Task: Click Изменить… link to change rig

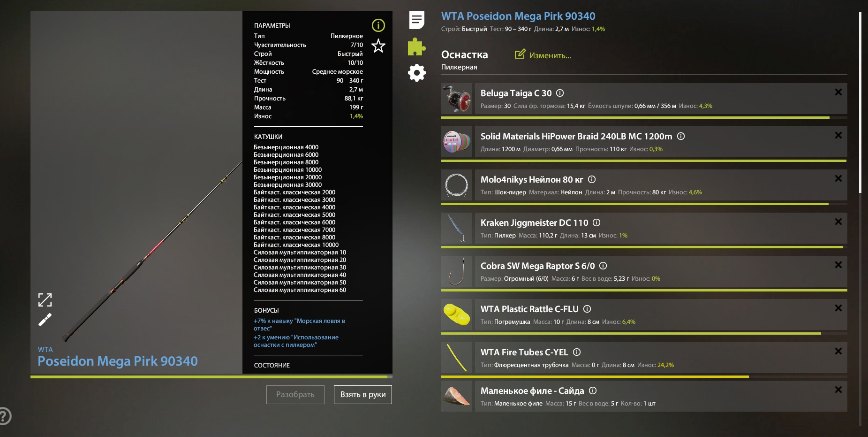Action: coord(550,55)
